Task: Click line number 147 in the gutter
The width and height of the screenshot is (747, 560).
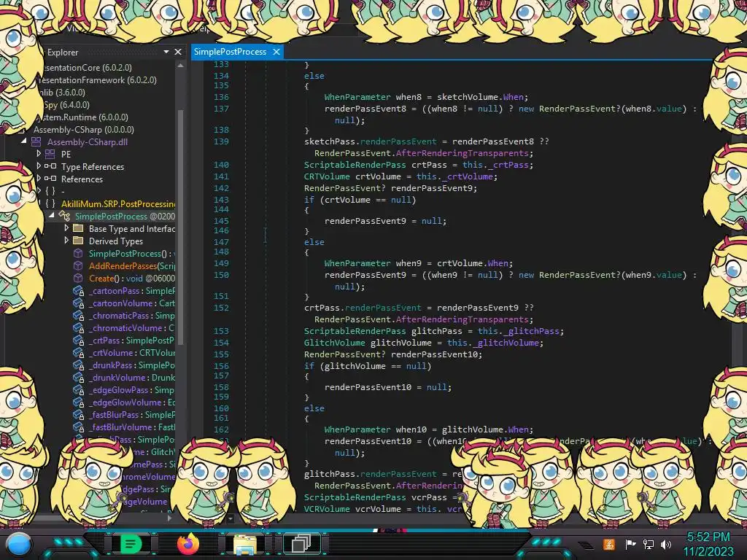Action: click(221, 242)
